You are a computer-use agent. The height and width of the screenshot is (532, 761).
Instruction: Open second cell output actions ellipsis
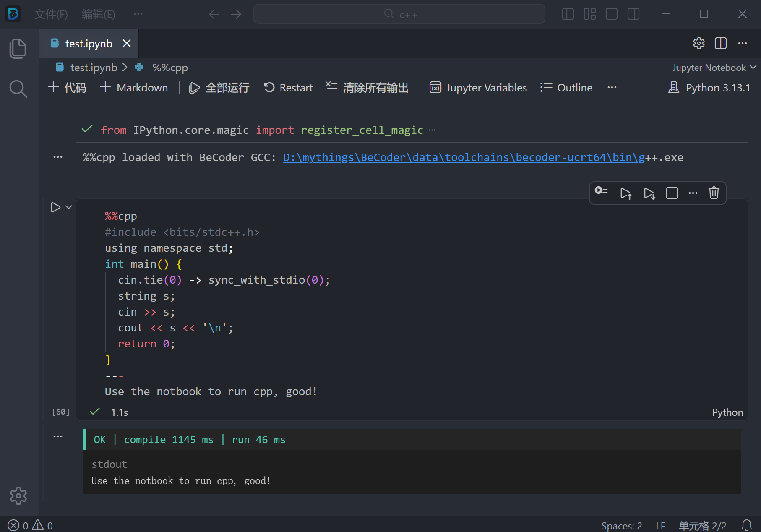[x=58, y=436]
